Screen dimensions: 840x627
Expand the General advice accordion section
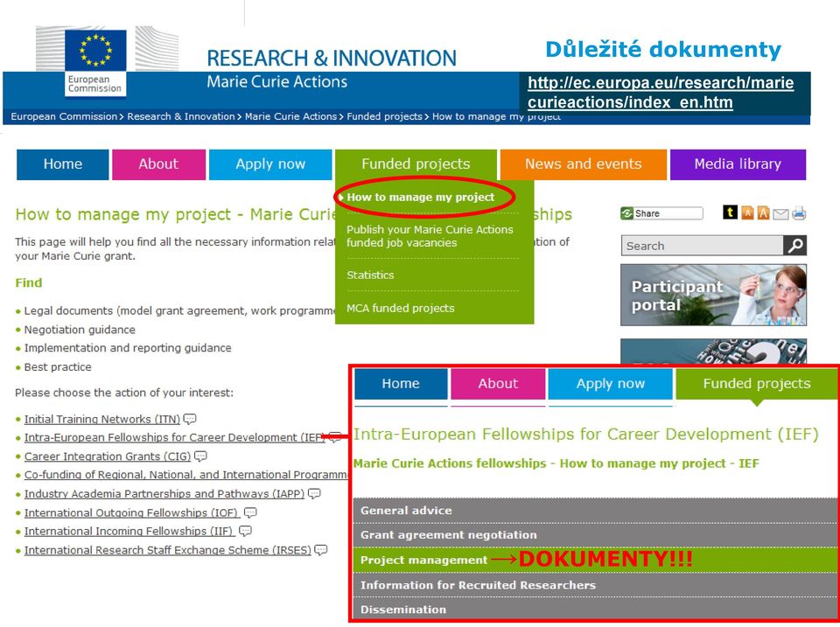coord(595,511)
